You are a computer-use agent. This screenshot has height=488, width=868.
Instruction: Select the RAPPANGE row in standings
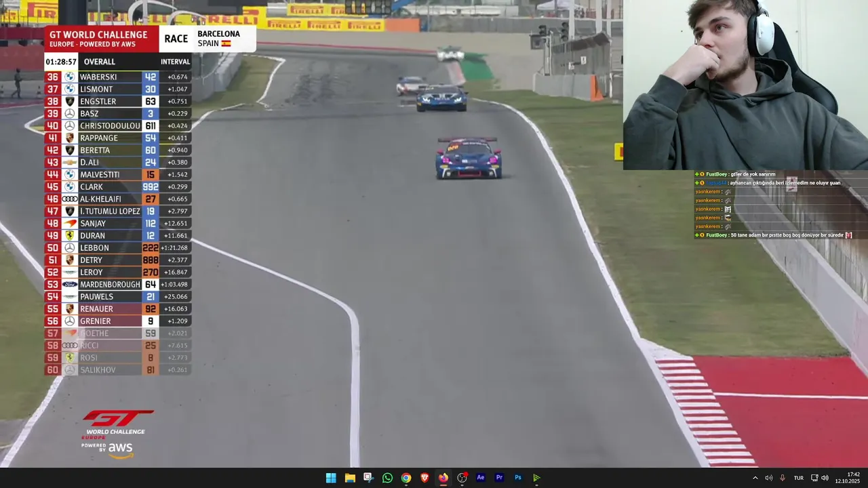118,138
